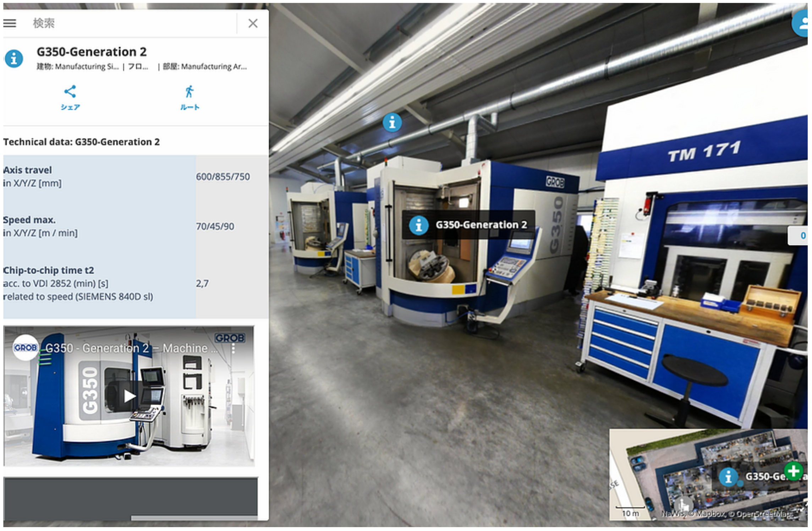Share this point of interest via シェア

click(x=70, y=98)
